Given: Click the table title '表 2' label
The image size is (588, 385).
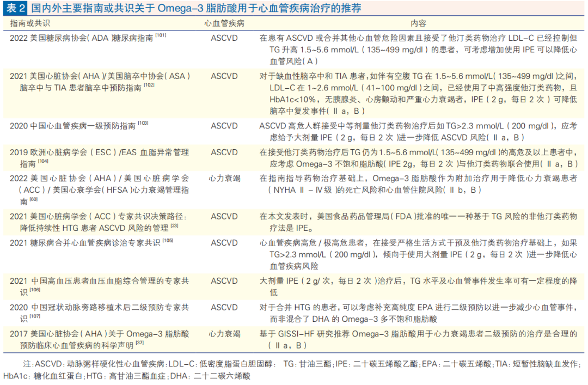Looking at the screenshot, I should tap(15, 8).
